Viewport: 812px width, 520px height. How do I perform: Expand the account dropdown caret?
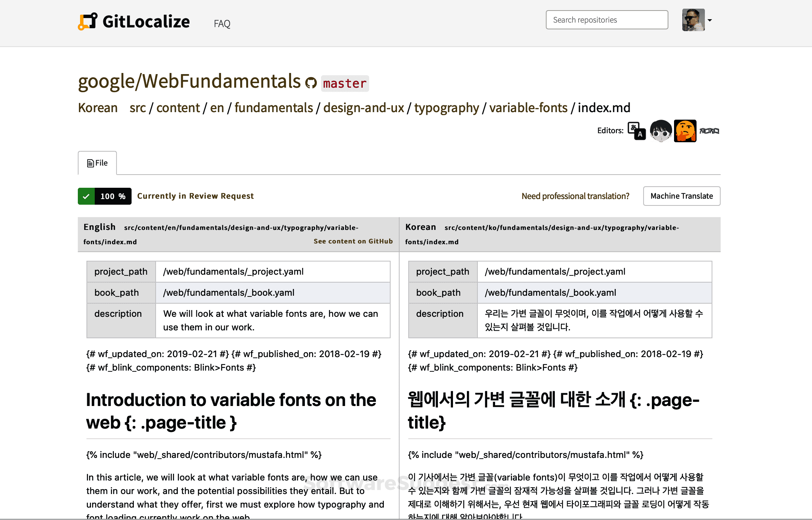(x=710, y=21)
